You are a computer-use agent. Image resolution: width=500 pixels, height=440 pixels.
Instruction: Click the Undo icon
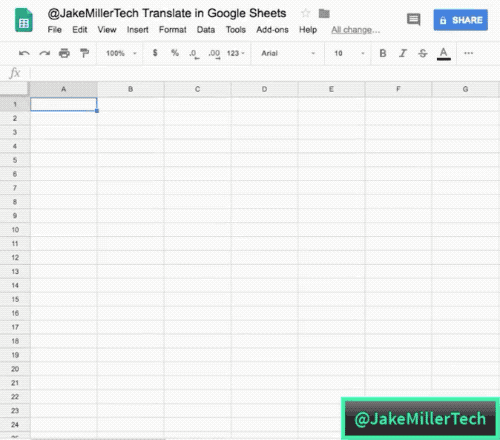pyautogui.click(x=24, y=53)
